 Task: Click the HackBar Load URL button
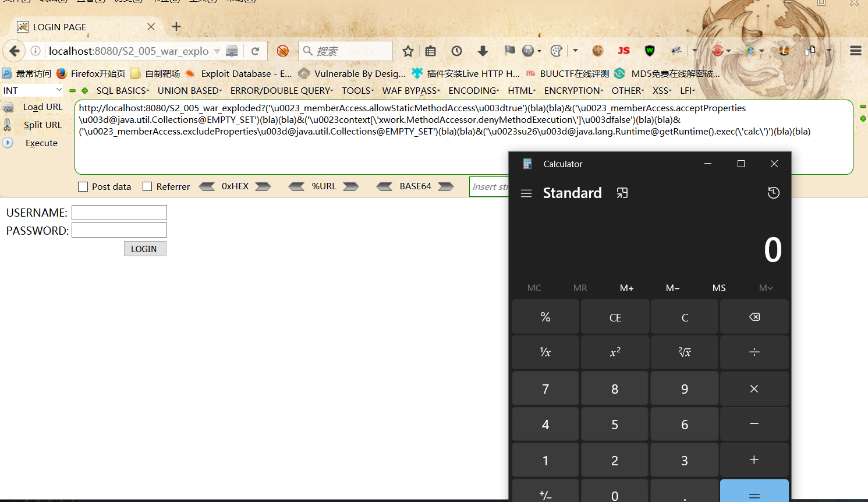point(42,107)
